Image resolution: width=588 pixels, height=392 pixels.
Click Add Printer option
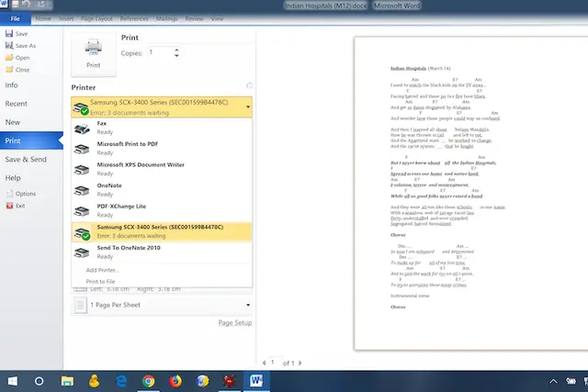(102, 270)
